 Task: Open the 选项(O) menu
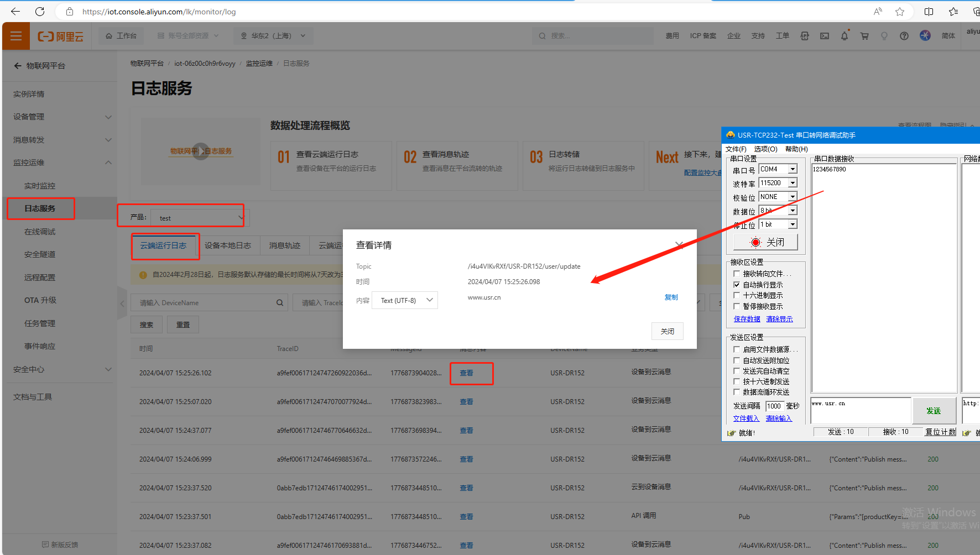[765, 149]
